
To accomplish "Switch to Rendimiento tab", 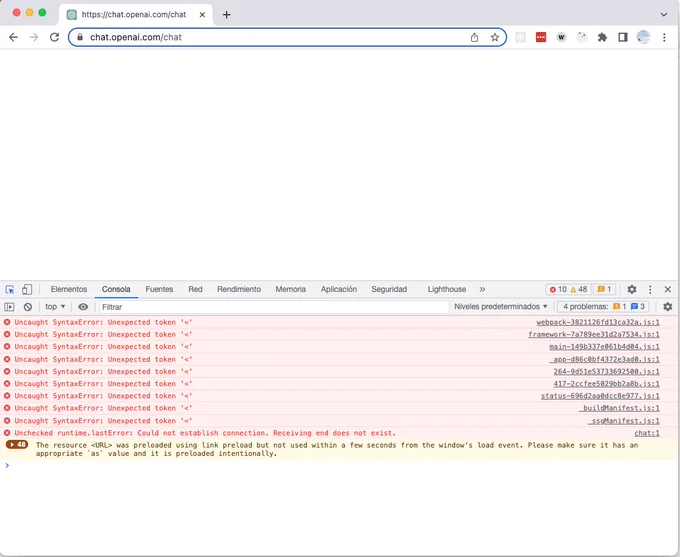I will [239, 289].
